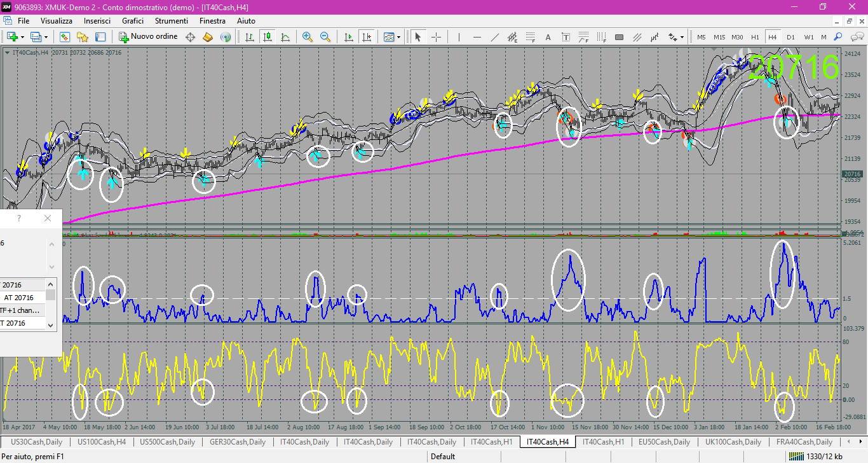
Task: Toggle the AutoTrading signal icon
Action: (226, 37)
